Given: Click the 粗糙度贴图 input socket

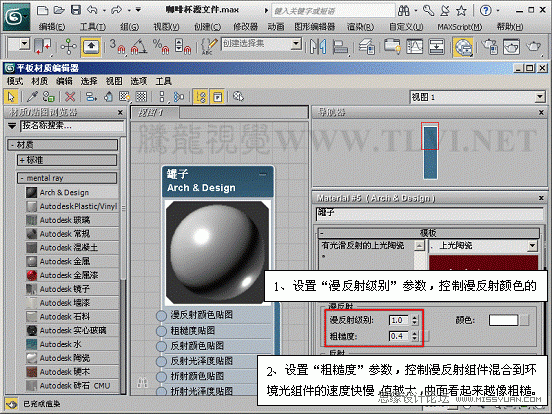Looking at the screenshot, I should click(x=161, y=331).
